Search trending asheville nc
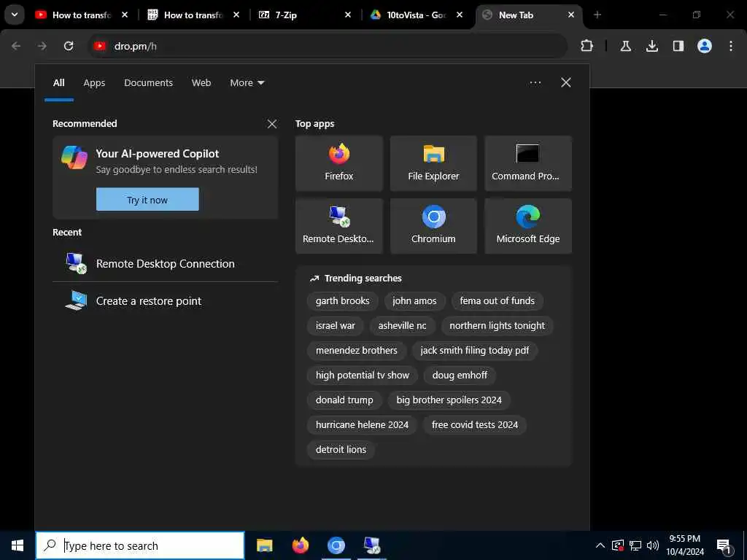Screen dimensions: 747x560 pos(403,326)
